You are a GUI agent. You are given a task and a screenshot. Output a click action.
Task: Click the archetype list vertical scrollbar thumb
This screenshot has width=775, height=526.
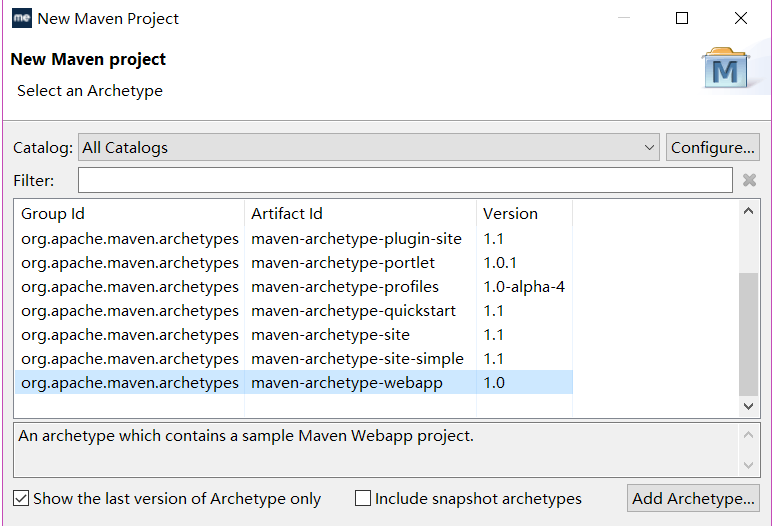(748, 334)
